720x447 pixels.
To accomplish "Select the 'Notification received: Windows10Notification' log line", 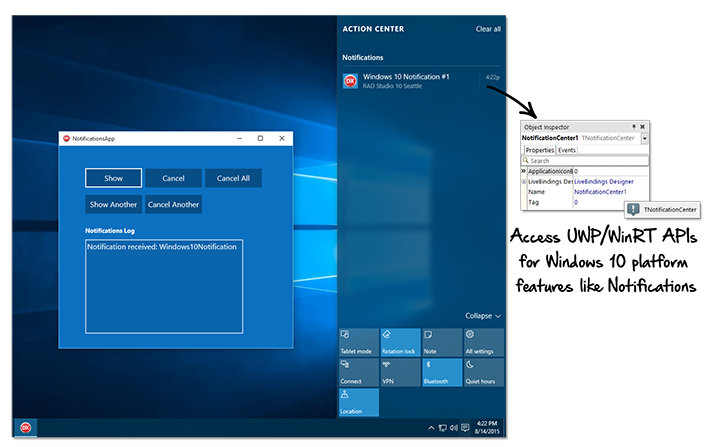I will click(162, 247).
